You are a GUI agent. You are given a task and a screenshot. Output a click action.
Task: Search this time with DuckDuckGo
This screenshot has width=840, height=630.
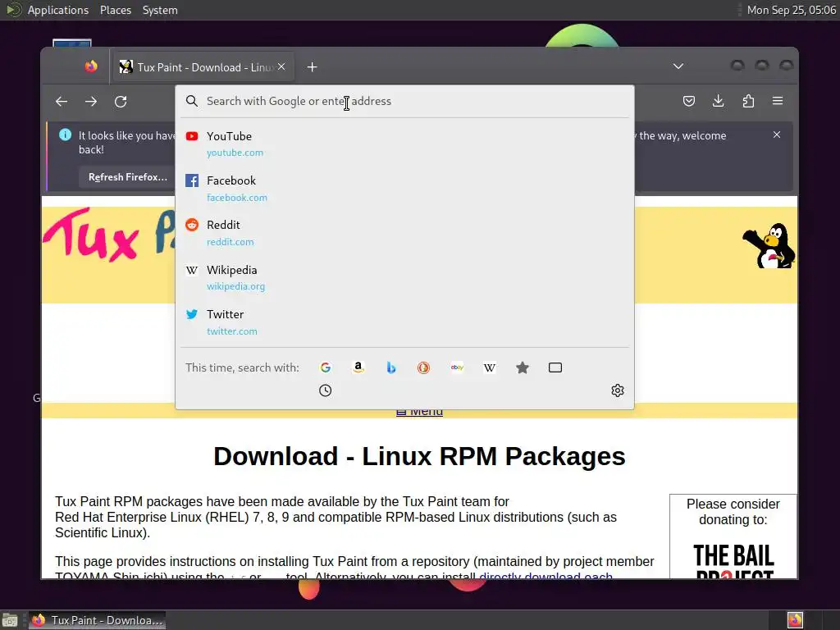point(424,367)
